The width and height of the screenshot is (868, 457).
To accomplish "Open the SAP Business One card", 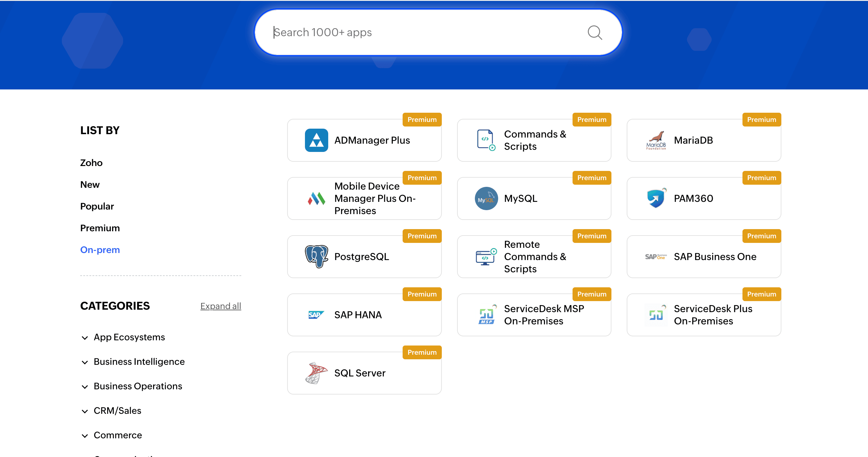I will click(x=704, y=257).
